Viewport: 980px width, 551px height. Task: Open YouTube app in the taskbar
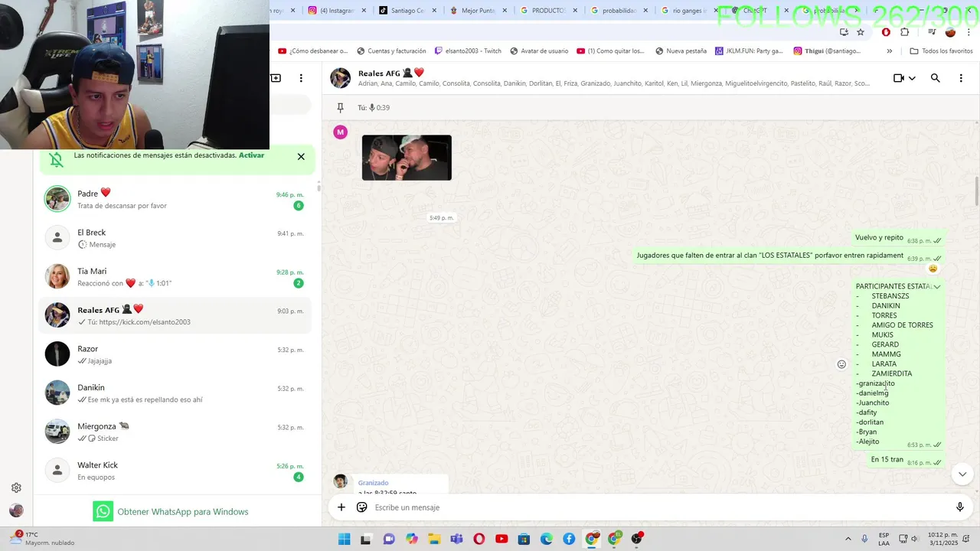point(501,539)
